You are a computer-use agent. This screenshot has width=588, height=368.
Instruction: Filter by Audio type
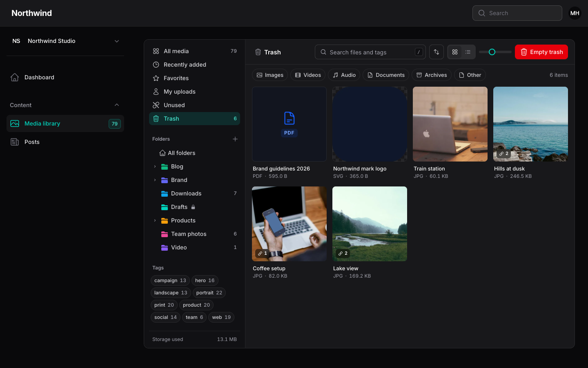point(344,75)
